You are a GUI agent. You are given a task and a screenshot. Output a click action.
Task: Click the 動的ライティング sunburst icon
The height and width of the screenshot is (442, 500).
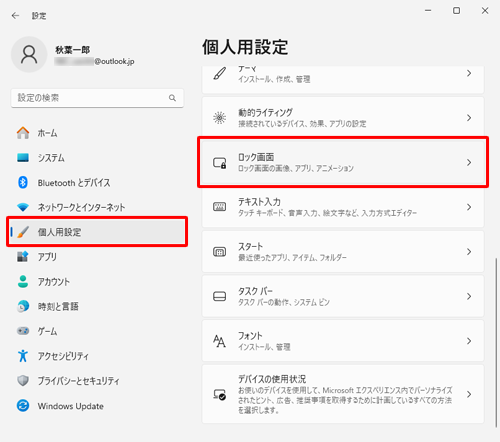pos(220,118)
